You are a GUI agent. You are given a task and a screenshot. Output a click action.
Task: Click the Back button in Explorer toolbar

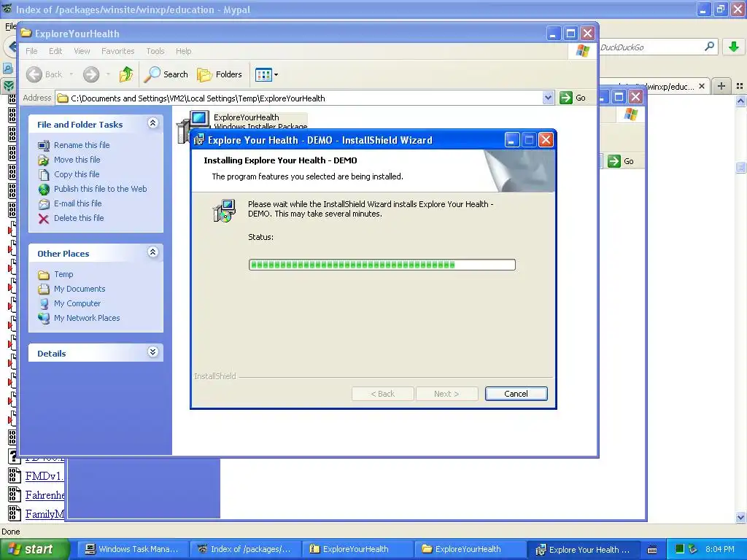click(x=44, y=74)
